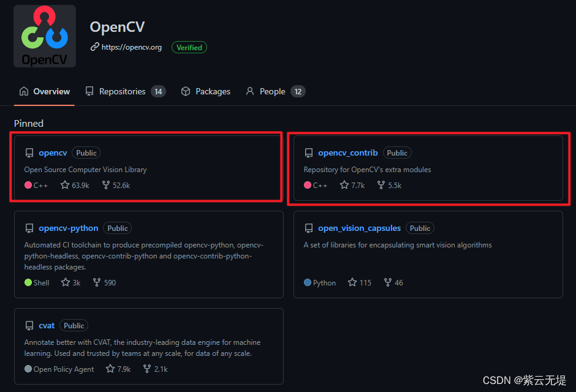Viewport: 576px width, 392px height.
Task: Click the "Annotate better with CVAT" description text
Action: click(143, 347)
